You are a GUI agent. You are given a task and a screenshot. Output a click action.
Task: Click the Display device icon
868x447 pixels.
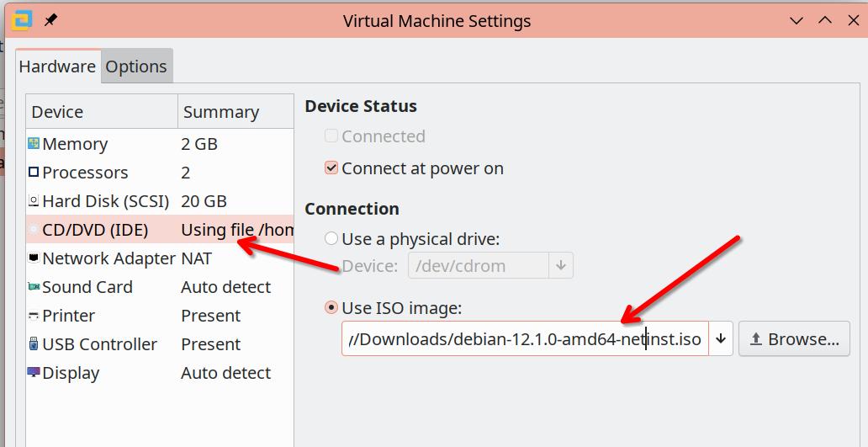tap(34, 373)
